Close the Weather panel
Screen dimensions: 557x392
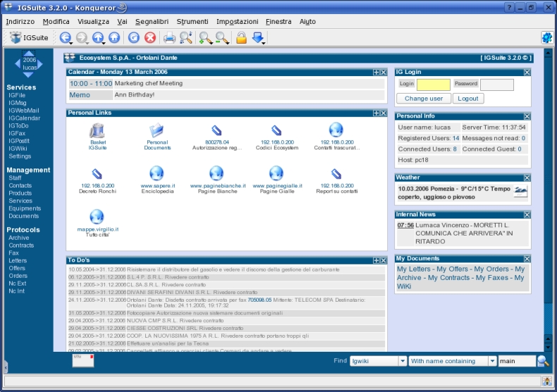[527, 178]
